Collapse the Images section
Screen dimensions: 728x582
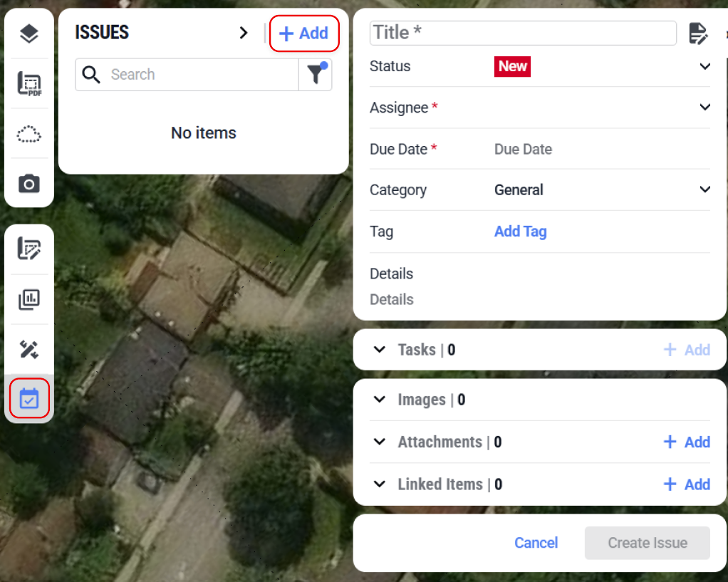[x=380, y=400]
